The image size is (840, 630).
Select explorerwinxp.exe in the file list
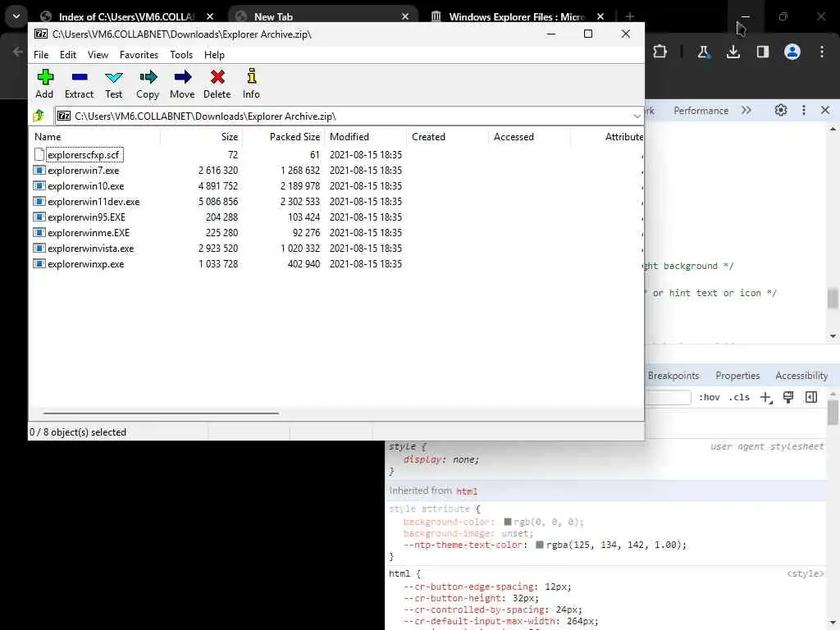tap(85, 263)
